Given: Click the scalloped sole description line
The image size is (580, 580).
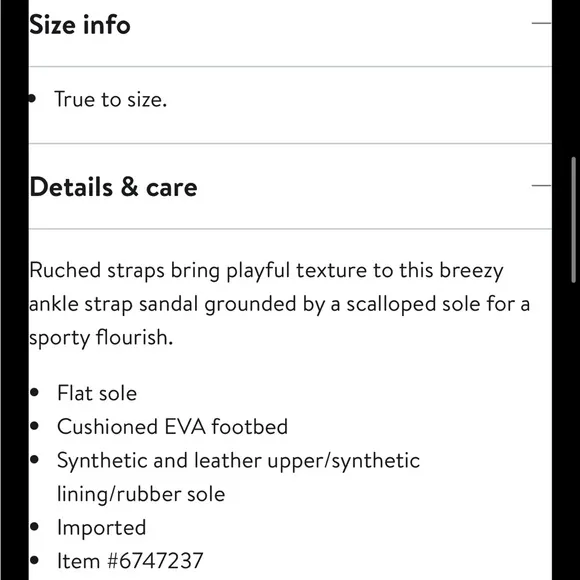Looking at the screenshot, I should [x=280, y=304].
